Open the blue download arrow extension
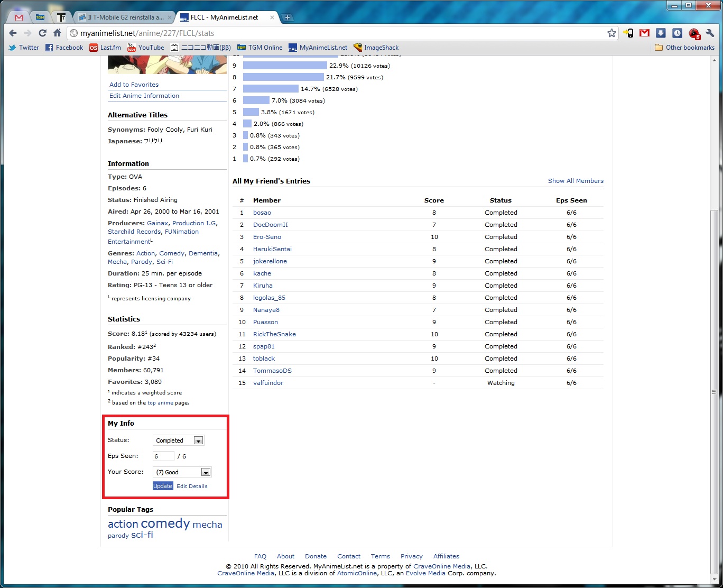The width and height of the screenshot is (723, 588). [x=661, y=33]
